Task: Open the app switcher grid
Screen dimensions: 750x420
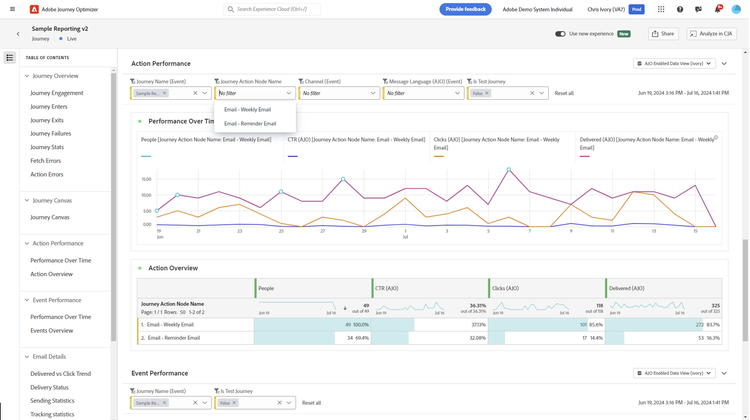Action: pos(661,9)
